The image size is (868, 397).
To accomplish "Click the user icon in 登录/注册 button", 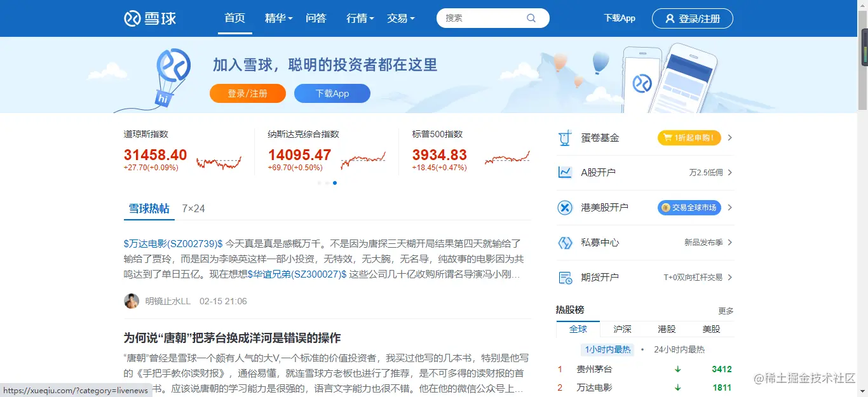I will [x=670, y=18].
